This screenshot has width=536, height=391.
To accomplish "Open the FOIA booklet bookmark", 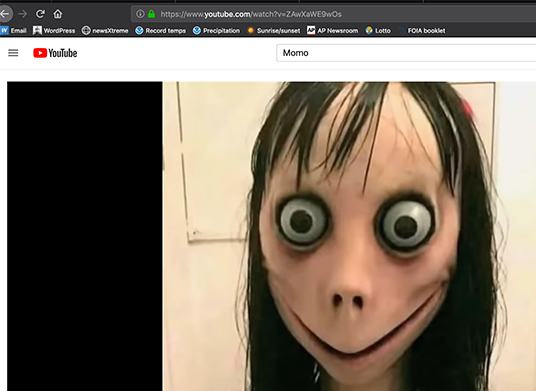I will [422, 31].
